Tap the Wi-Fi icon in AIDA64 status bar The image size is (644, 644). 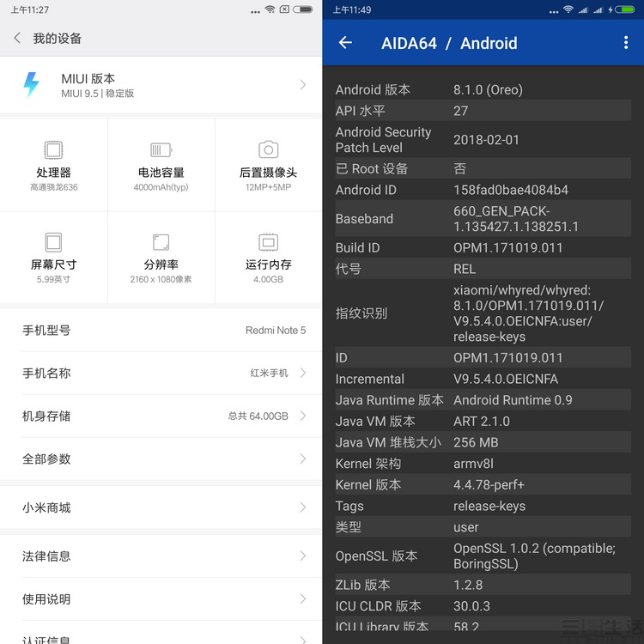(x=568, y=9)
